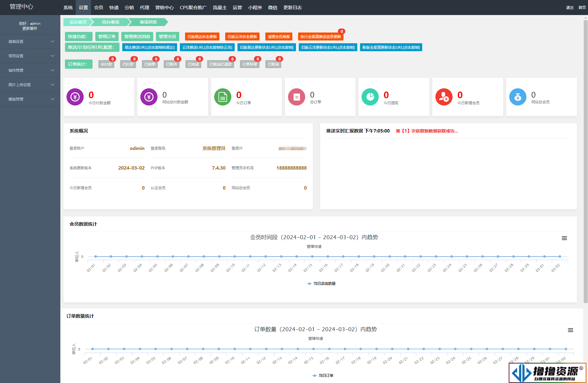588x383 pixels.
Task: Click the 管理推送消息 button
Action: coord(137,36)
